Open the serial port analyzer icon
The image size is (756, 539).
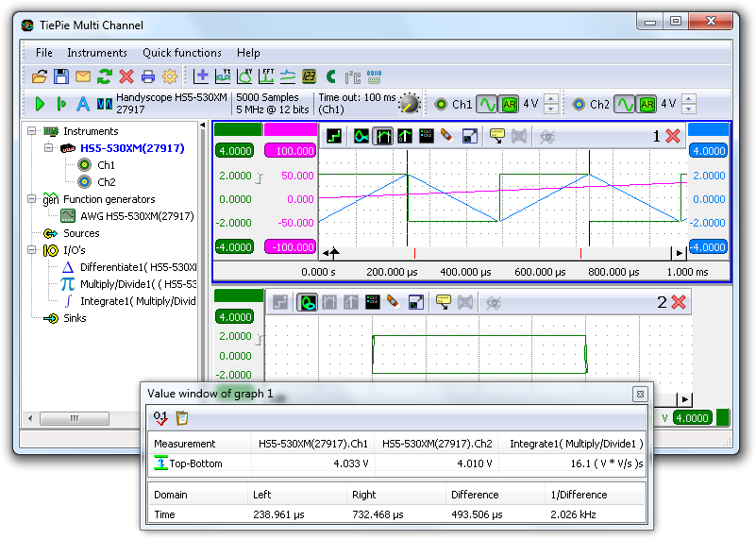[374, 76]
